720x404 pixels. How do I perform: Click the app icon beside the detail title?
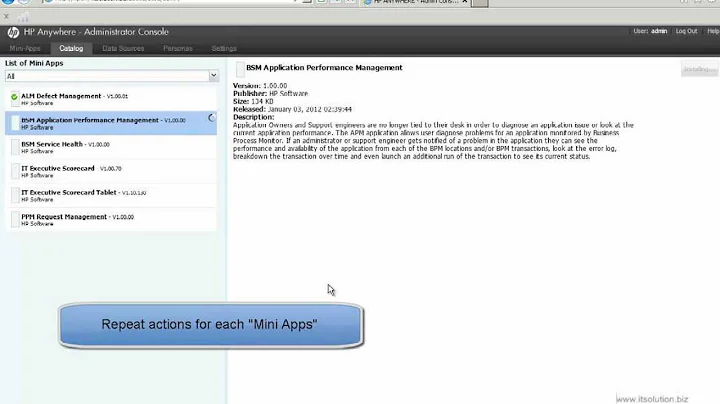(x=240, y=69)
